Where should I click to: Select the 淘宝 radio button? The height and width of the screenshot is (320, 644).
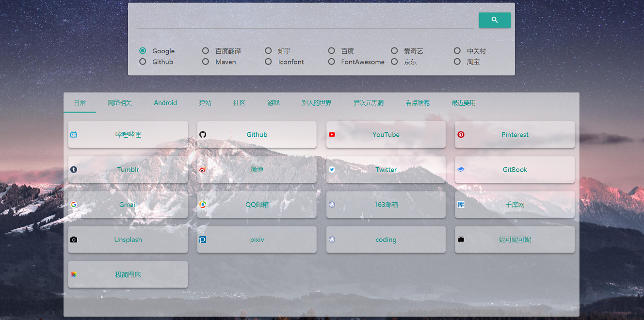point(457,62)
